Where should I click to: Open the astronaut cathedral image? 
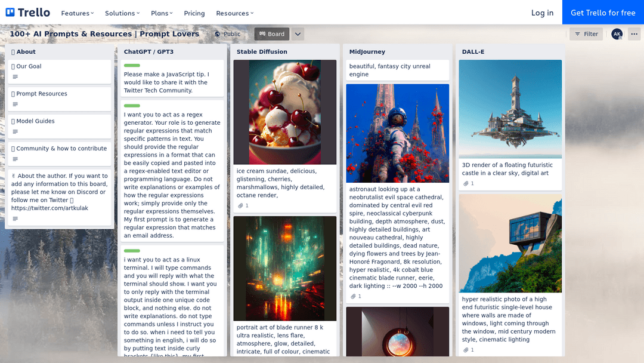pyautogui.click(x=397, y=134)
